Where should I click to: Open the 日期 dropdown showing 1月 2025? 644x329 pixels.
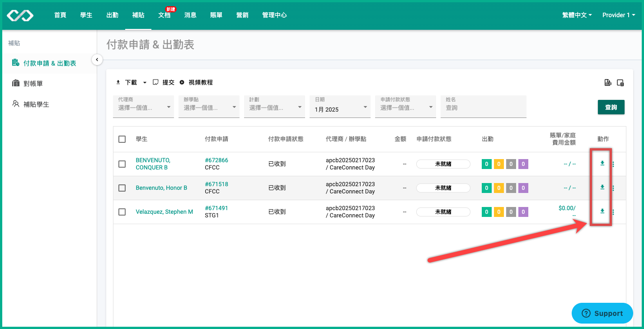click(x=340, y=107)
